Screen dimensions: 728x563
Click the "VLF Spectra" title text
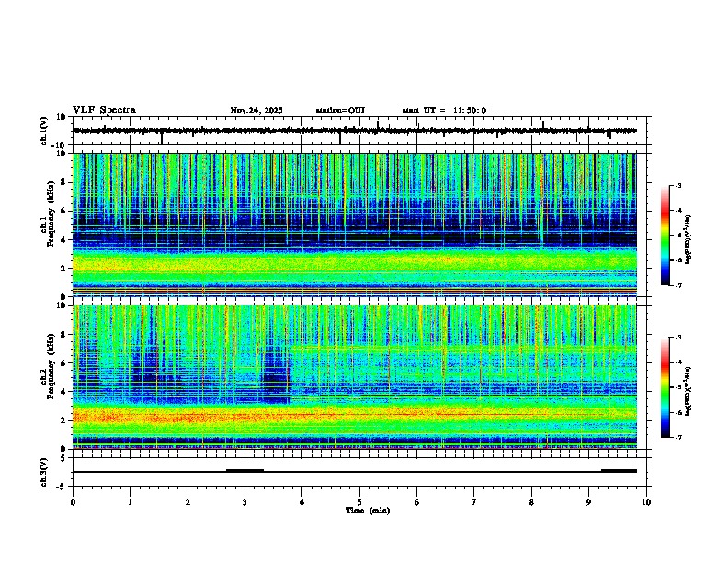(104, 110)
